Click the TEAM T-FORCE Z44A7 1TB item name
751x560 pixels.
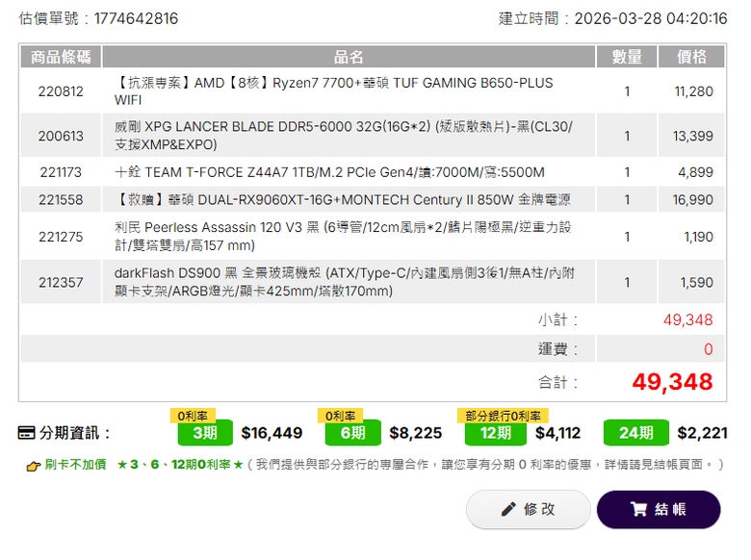coord(329,172)
